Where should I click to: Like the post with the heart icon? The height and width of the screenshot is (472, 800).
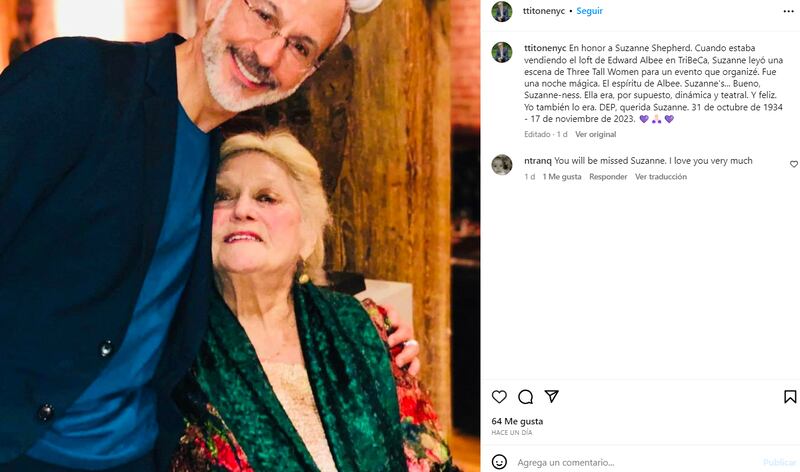coord(499,397)
